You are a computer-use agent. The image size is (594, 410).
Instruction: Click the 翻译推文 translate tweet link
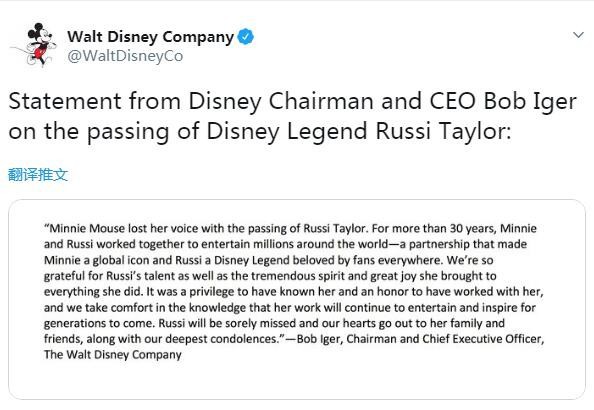(x=38, y=175)
